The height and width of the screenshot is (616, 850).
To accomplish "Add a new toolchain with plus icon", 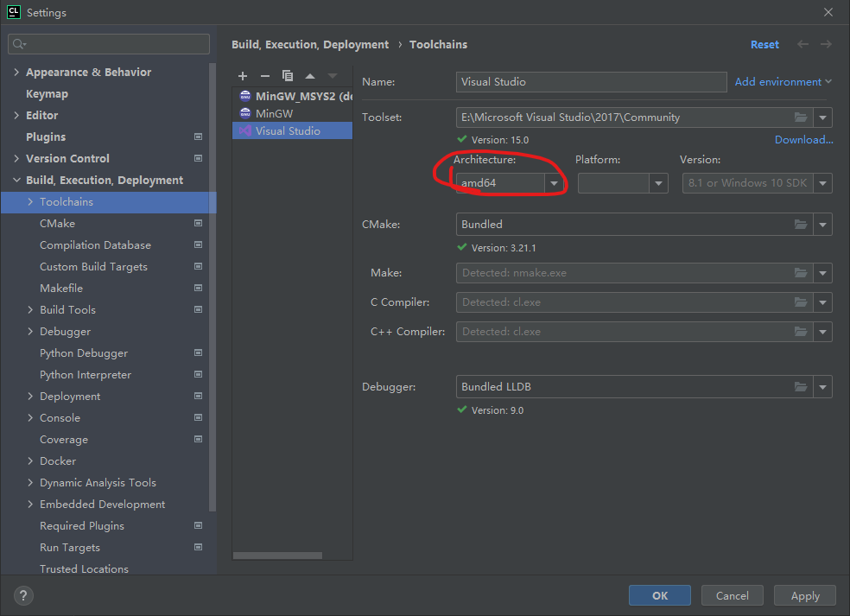I will pos(243,76).
